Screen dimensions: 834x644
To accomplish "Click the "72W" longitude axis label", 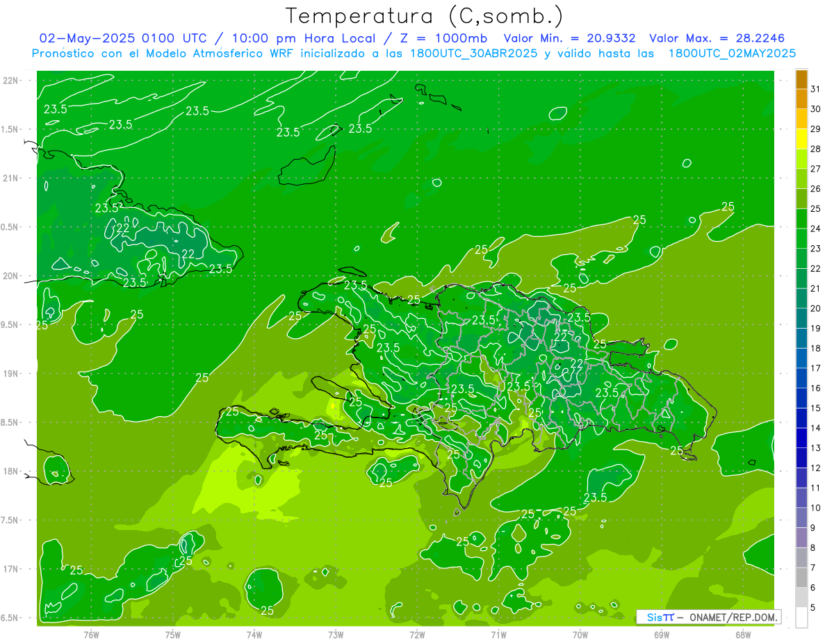I will [417, 634].
